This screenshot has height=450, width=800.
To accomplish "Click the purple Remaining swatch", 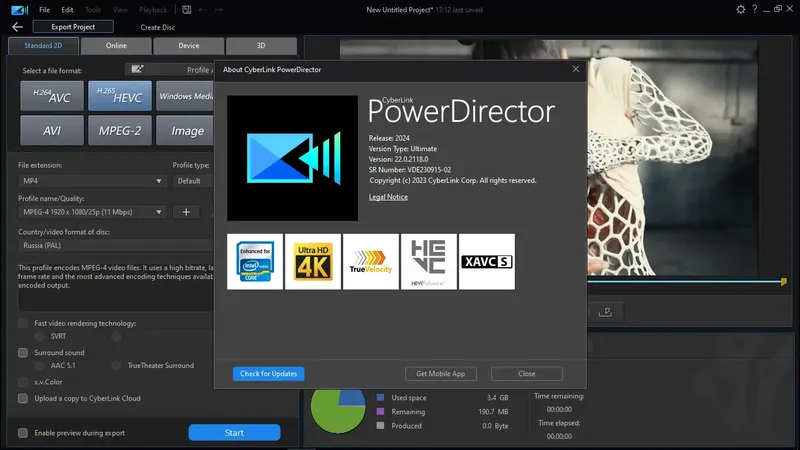I will click(x=380, y=411).
